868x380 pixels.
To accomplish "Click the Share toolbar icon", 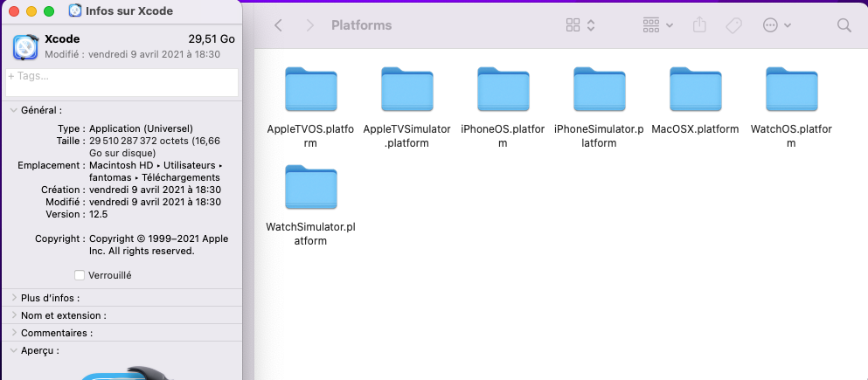I will click(699, 24).
